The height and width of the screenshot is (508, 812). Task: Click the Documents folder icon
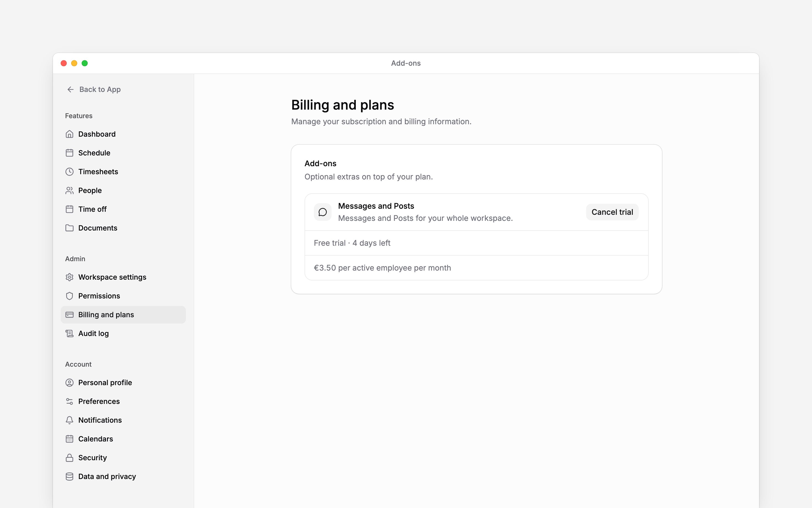pos(70,228)
